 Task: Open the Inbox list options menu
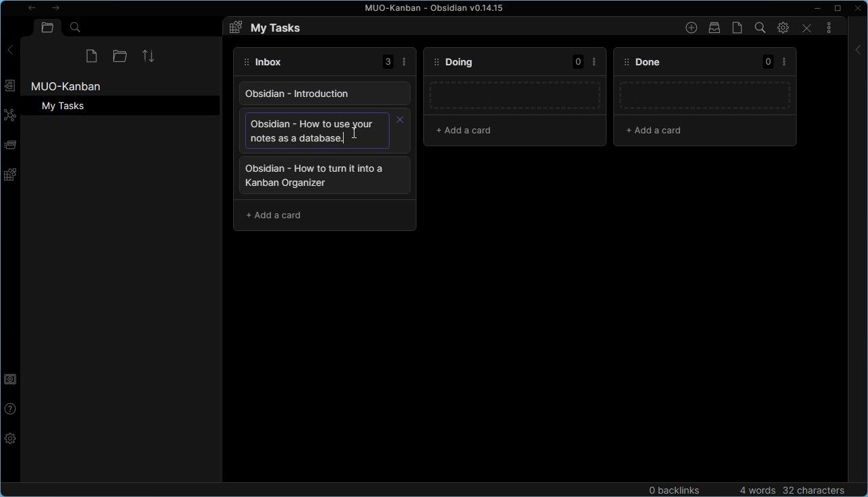coord(404,62)
